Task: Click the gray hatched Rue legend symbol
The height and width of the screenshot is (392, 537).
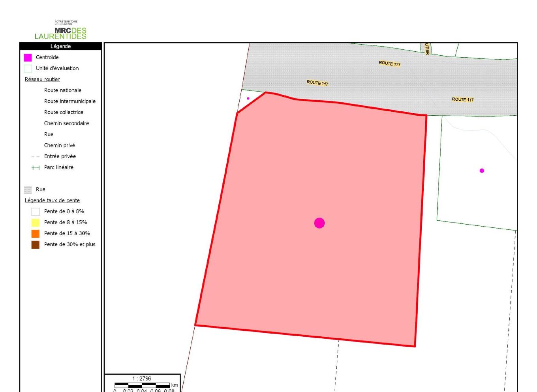Action: click(28, 189)
